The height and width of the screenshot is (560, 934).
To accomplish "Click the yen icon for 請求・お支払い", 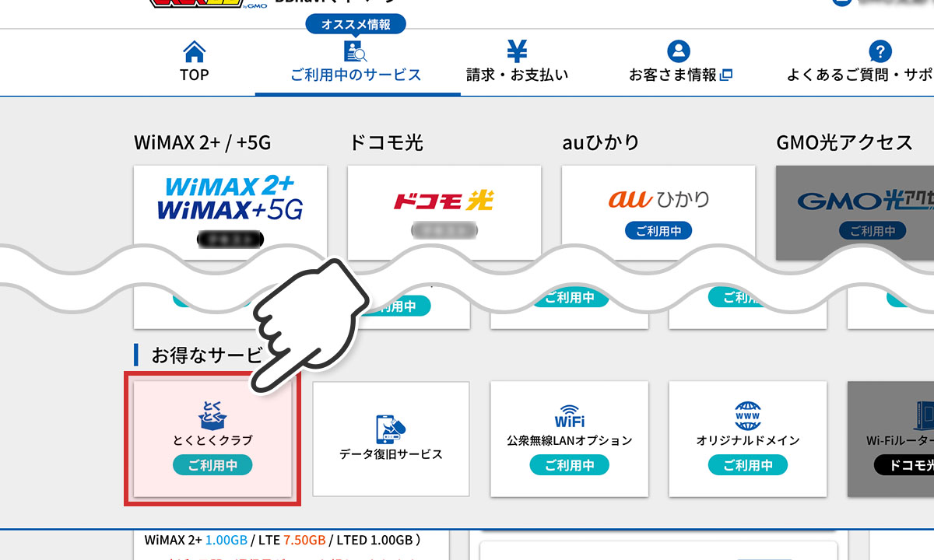I will (518, 51).
